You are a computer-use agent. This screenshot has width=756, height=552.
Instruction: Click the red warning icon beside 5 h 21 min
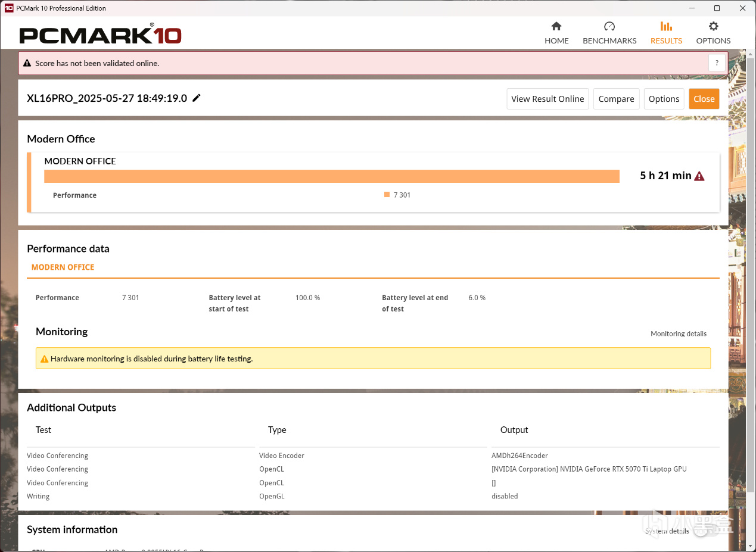click(x=699, y=176)
